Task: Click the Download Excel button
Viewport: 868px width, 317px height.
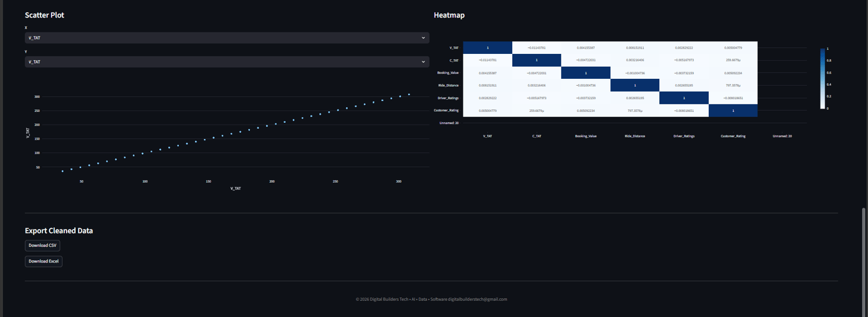Action: point(43,261)
